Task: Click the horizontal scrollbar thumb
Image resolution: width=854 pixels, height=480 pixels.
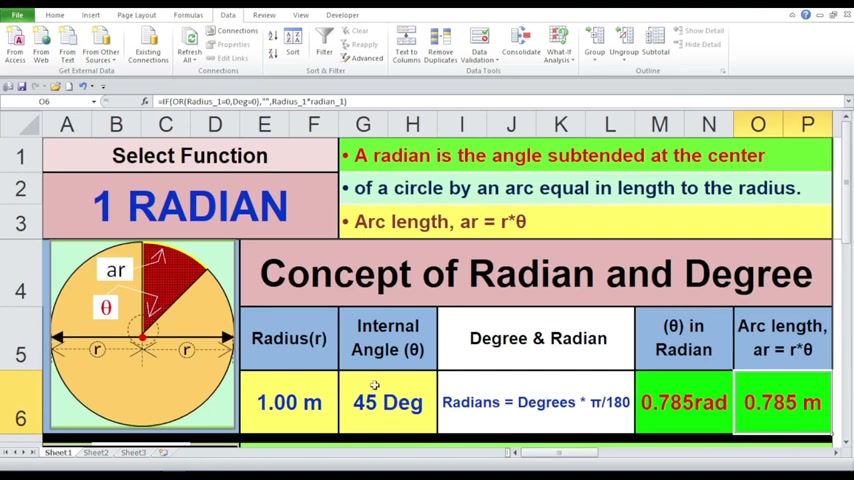Action: 559,452
